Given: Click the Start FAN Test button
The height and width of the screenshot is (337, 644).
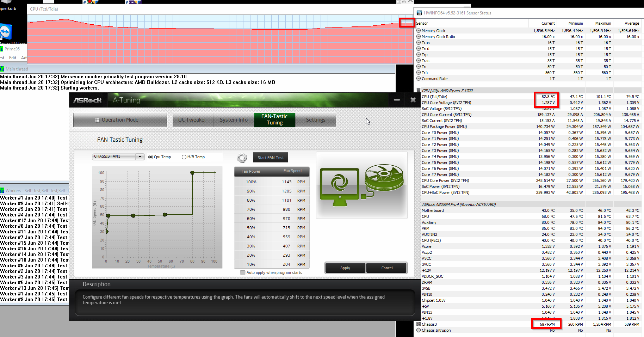Looking at the screenshot, I should coord(271,158).
